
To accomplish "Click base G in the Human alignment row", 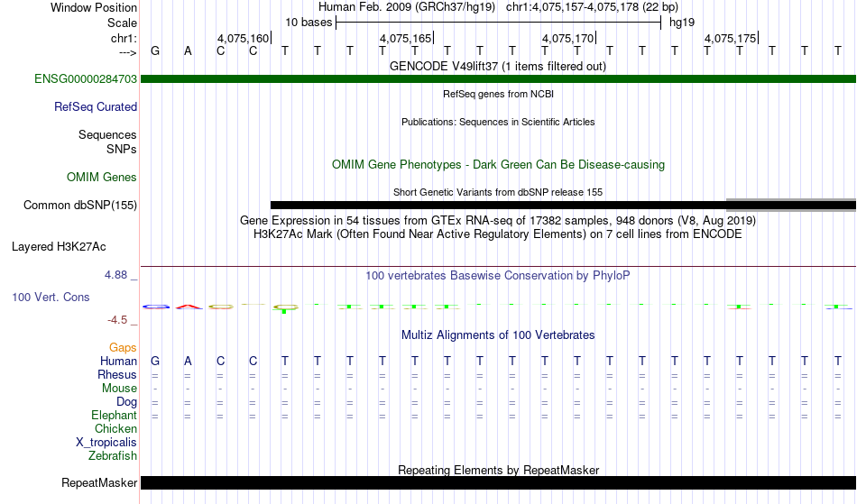I will 155,361.
